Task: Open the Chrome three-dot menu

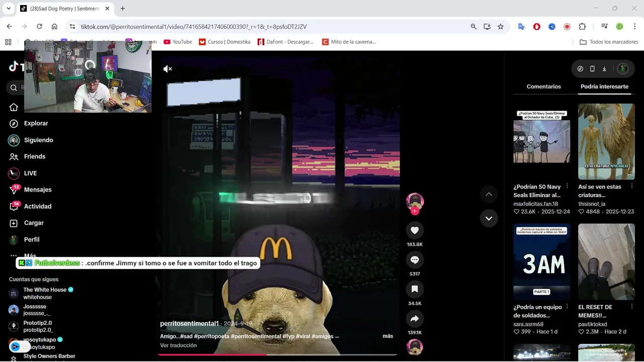Action: point(635,27)
